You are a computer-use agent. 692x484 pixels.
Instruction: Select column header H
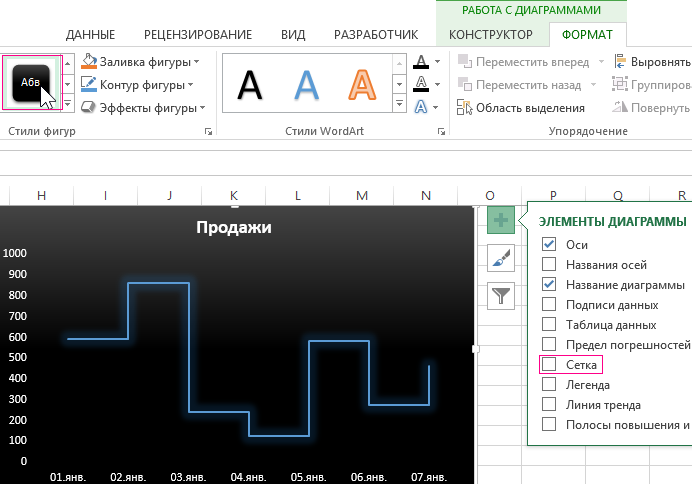[x=41, y=195]
